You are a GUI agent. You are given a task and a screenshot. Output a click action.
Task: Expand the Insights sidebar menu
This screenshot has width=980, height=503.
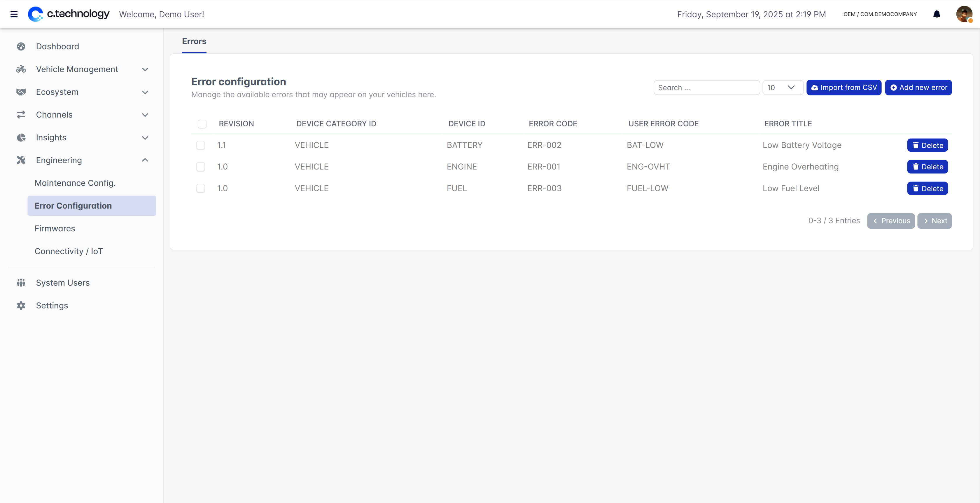(x=145, y=138)
